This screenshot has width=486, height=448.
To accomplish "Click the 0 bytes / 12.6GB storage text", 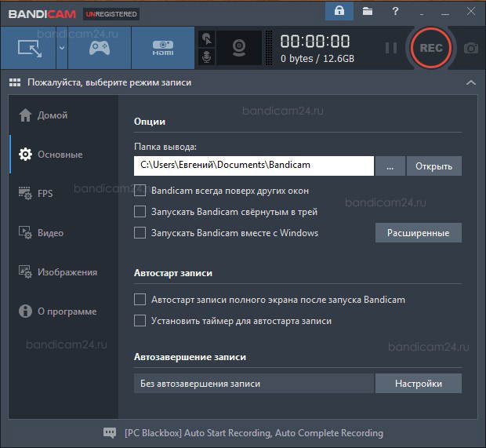I will tap(317, 58).
